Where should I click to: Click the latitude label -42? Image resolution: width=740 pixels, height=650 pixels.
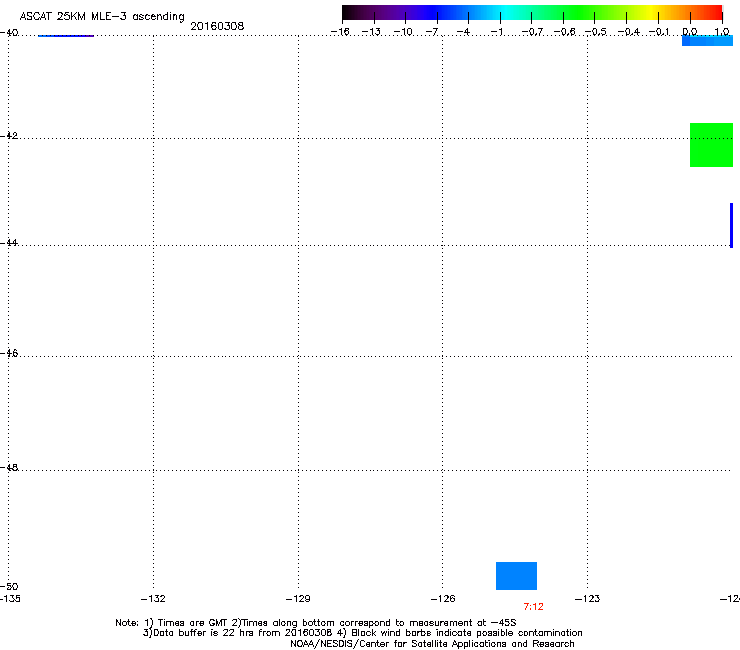[x=9, y=136]
